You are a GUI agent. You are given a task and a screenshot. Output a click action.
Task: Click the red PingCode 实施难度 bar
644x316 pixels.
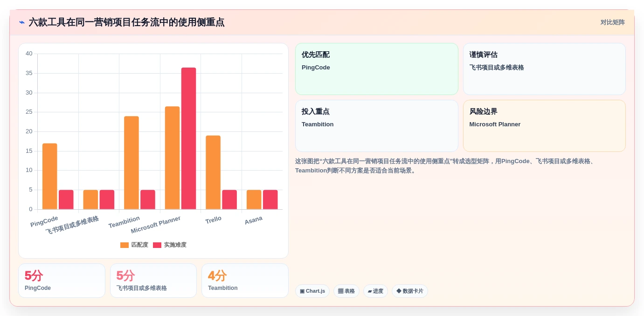(66, 199)
